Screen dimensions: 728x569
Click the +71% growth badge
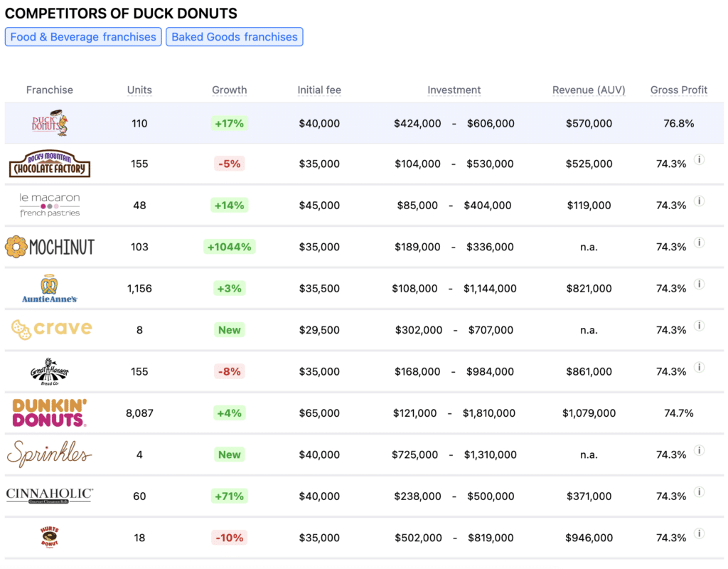click(230, 496)
